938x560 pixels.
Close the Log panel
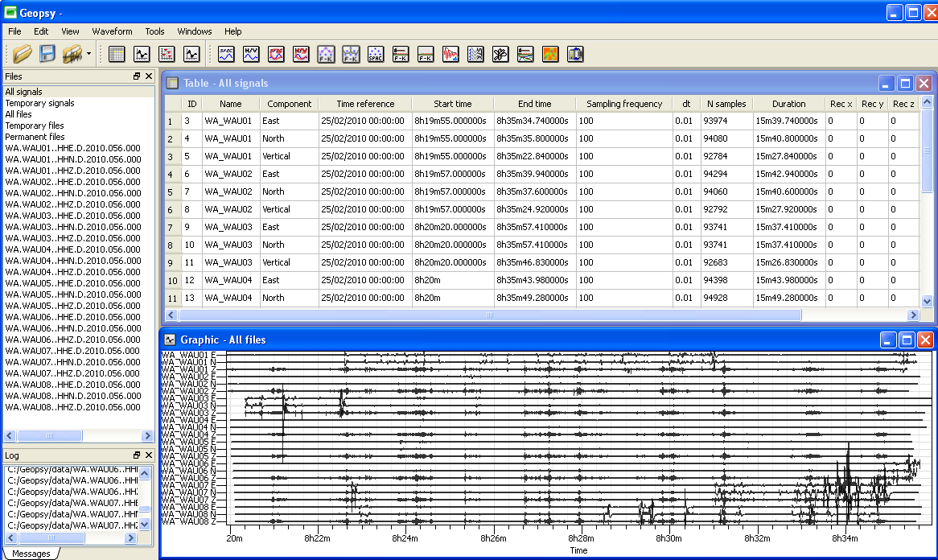pyautogui.click(x=148, y=455)
